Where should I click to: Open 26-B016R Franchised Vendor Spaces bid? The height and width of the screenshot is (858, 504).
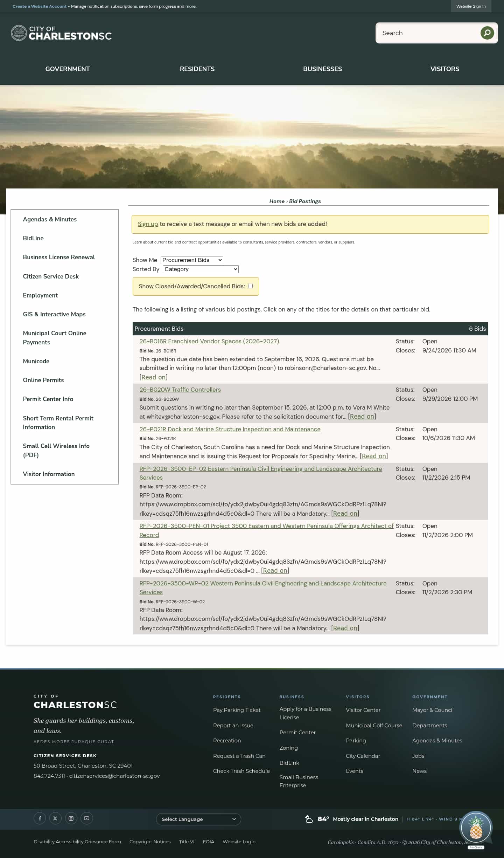click(209, 341)
